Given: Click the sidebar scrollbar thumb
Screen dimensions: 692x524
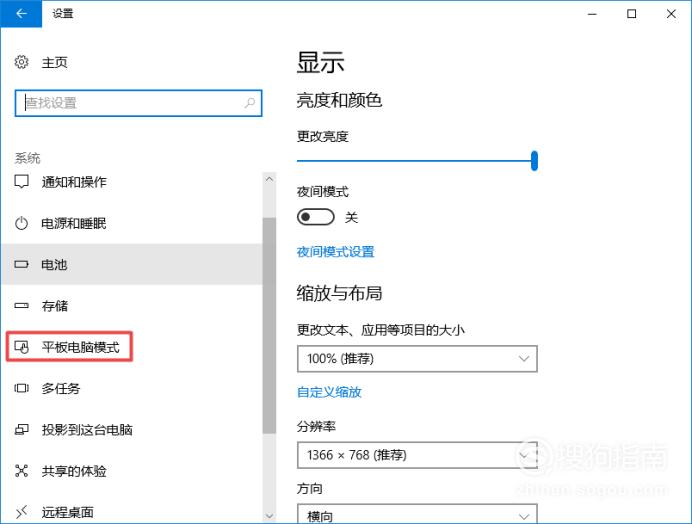Looking at the screenshot, I should click(269, 325).
